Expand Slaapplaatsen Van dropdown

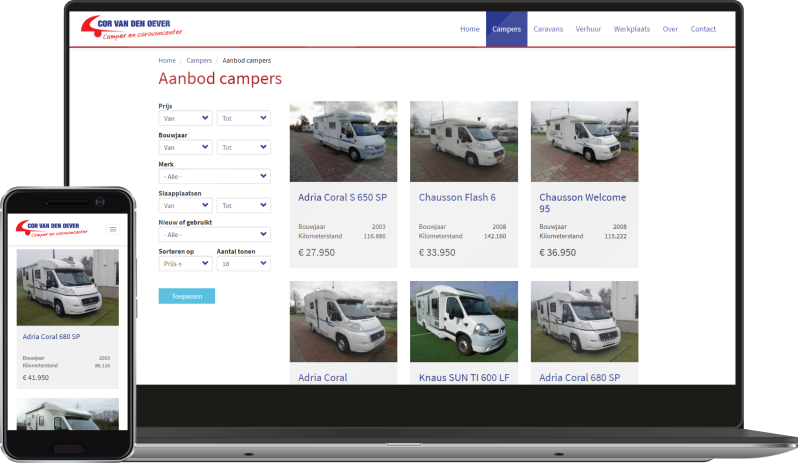tap(185, 205)
